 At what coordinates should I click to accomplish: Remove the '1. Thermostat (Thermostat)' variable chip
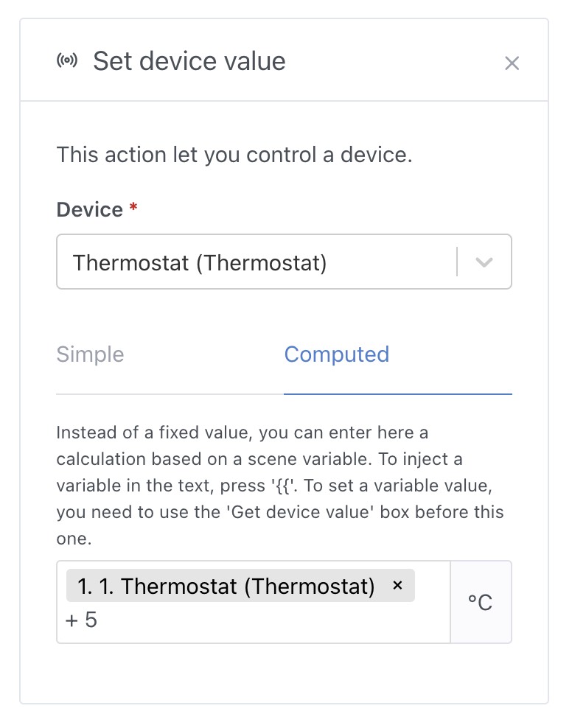(x=398, y=585)
